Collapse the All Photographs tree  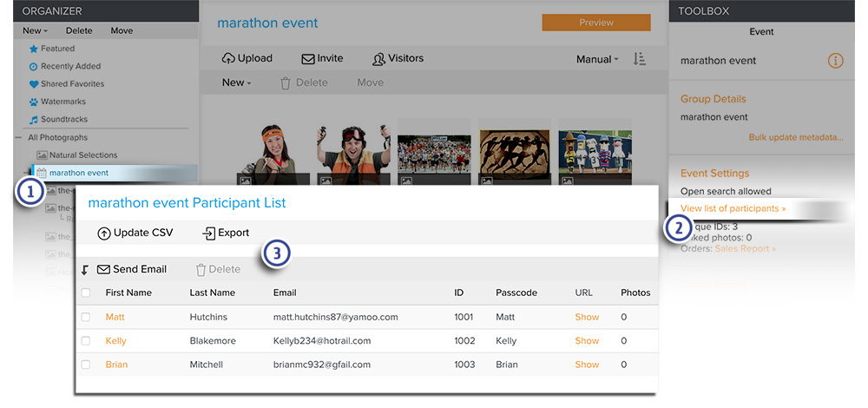pos(17,138)
